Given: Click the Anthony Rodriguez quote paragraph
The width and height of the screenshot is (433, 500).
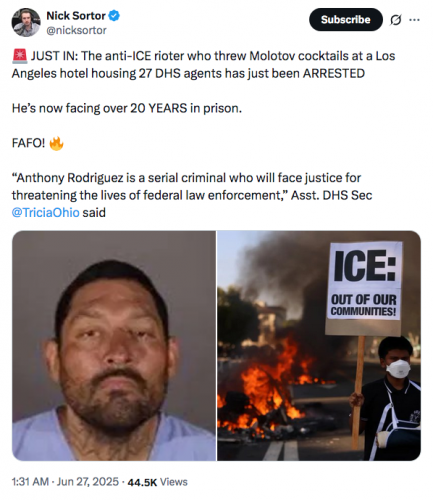Looking at the screenshot, I should click(x=192, y=195).
